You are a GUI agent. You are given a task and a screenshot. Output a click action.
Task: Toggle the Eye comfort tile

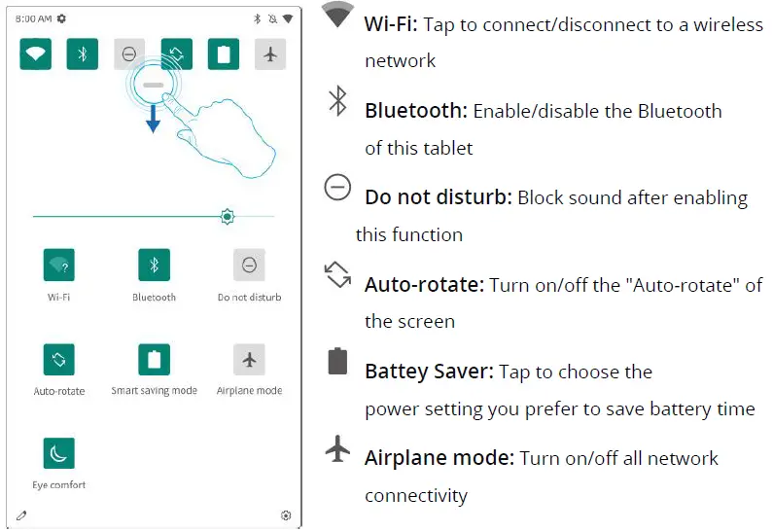pyautogui.click(x=59, y=453)
